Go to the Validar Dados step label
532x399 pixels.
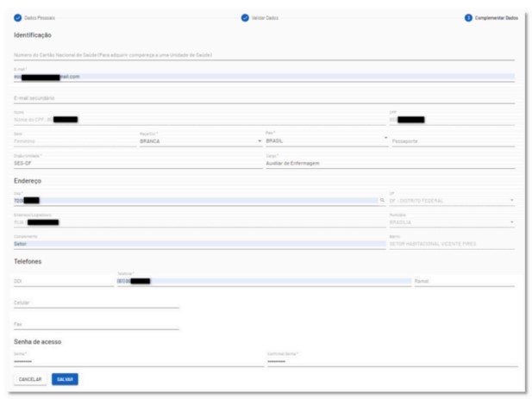tap(266, 18)
